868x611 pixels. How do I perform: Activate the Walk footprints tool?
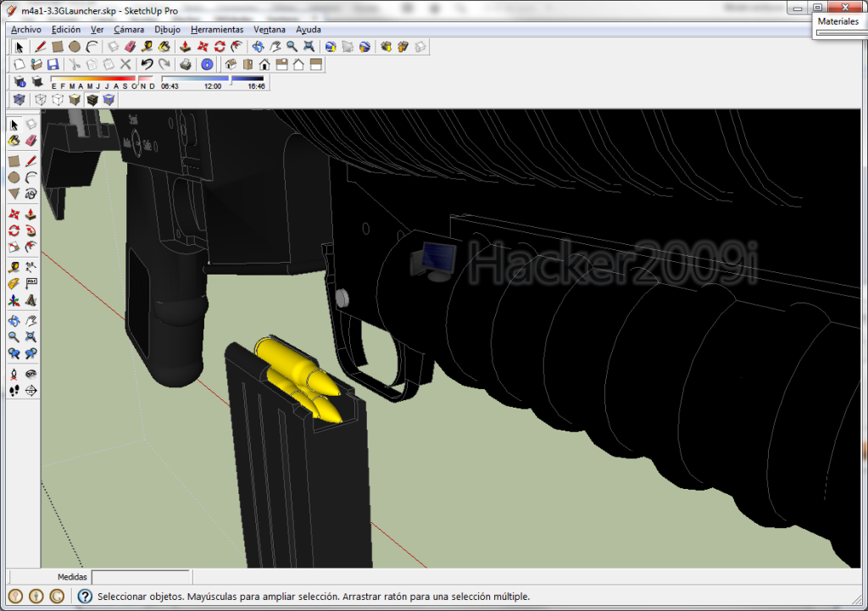point(14,391)
